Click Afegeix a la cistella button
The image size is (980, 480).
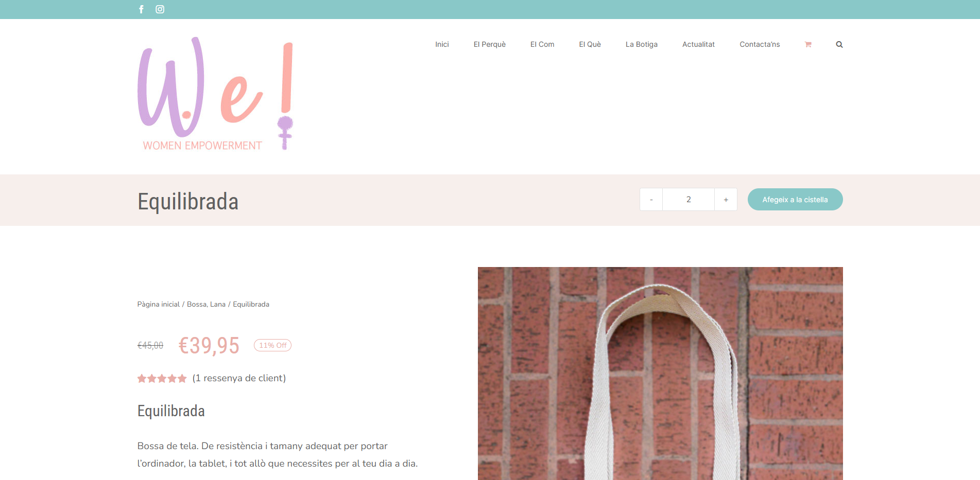795,200
